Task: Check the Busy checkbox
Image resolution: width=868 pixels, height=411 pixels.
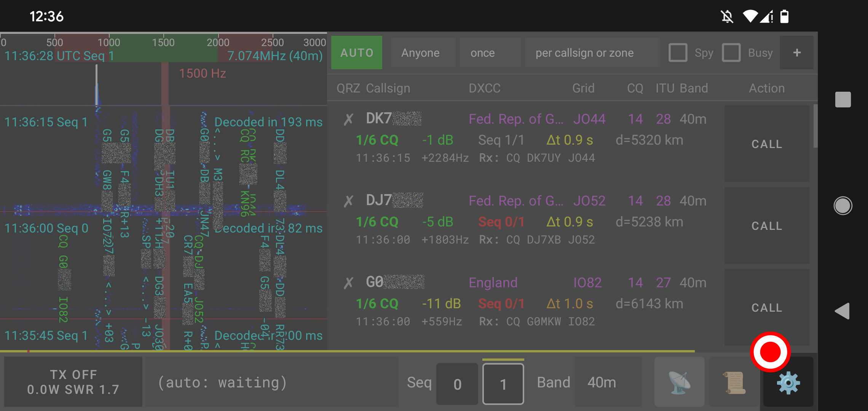Action: 731,53
